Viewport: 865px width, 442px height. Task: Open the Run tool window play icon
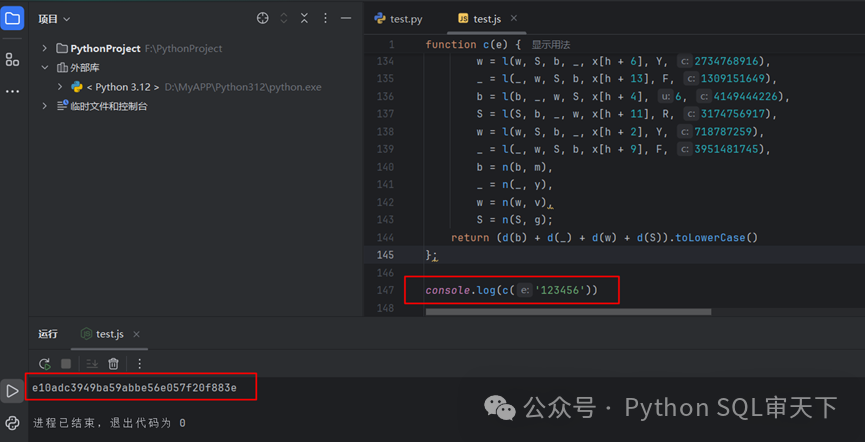click(12, 391)
